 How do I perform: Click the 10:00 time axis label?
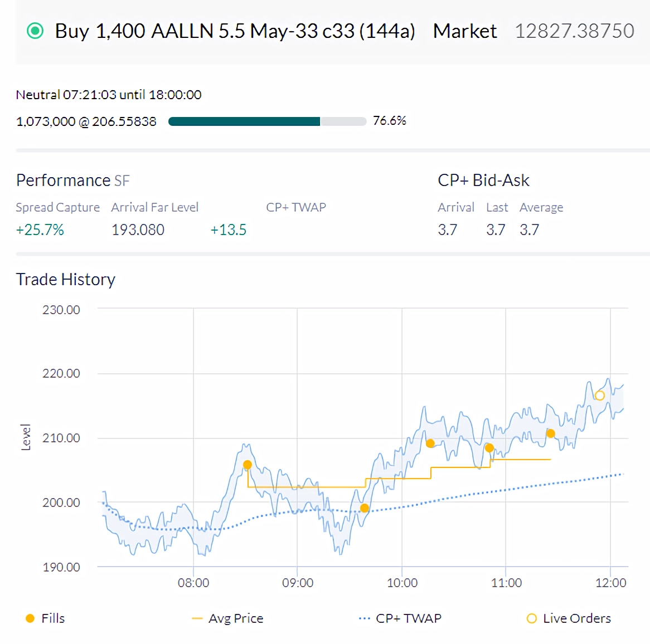(x=402, y=583)
